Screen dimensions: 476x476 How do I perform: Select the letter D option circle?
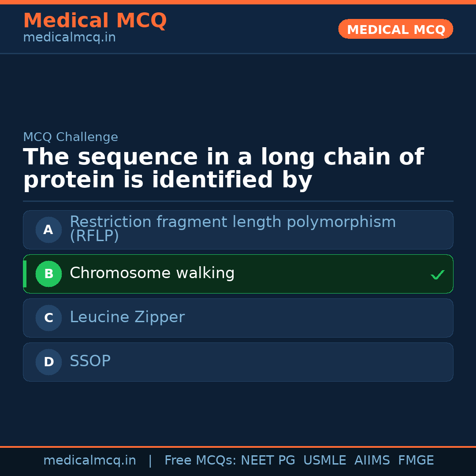pos(48,362)
